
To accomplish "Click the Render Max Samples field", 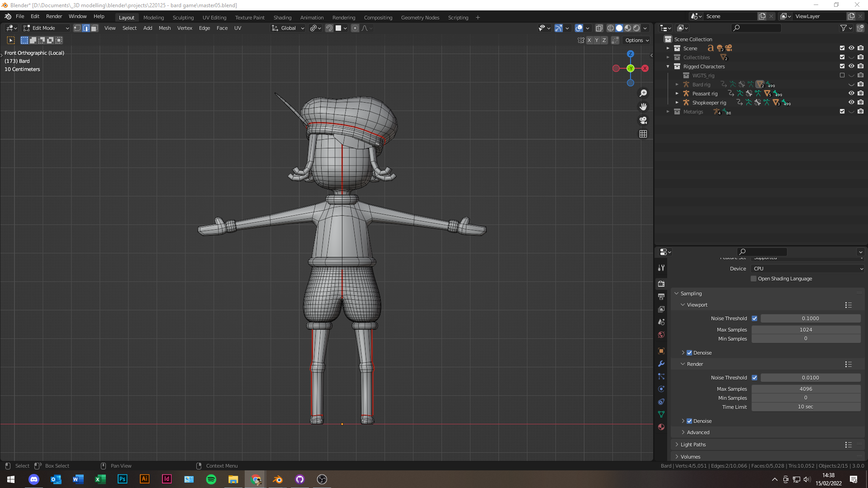I will 806,389.
